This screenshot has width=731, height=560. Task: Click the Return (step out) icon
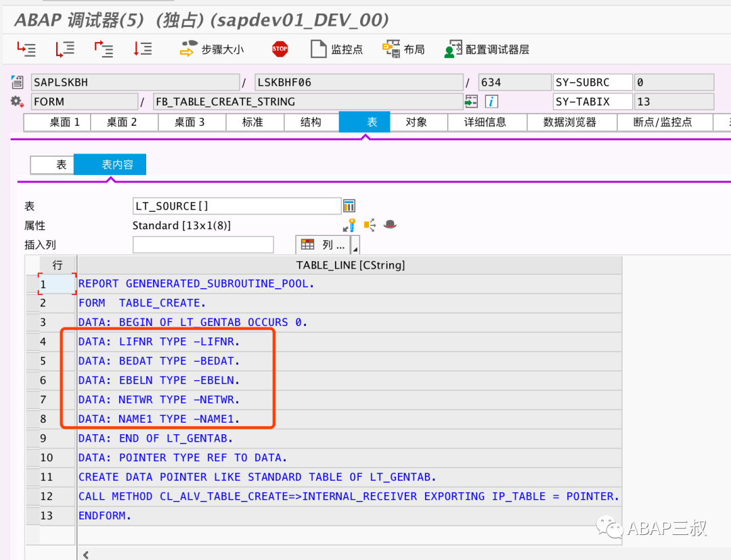pos(104,49)
